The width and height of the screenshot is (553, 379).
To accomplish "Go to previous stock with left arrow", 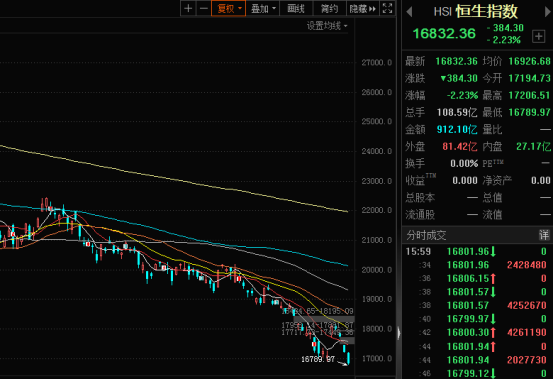I will [x=409, y=12].
